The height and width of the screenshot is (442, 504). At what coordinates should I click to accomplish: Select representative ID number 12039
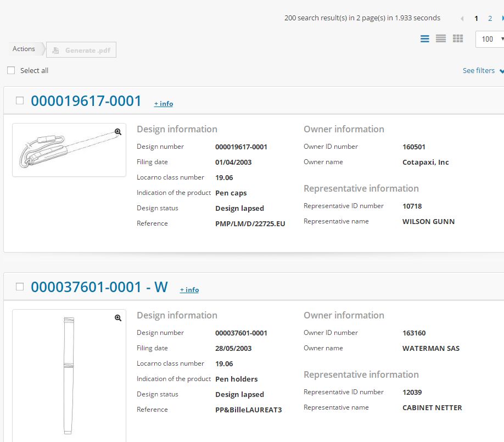[x=412, y=392]
